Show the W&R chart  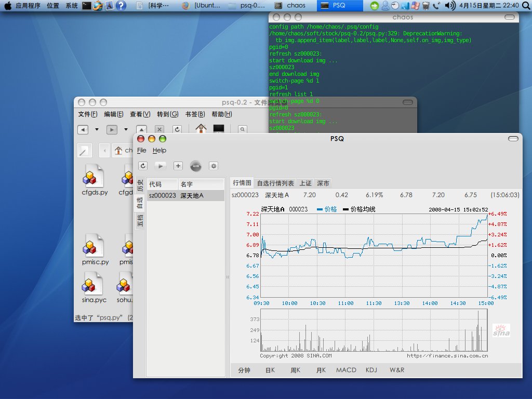coord(396,370)
